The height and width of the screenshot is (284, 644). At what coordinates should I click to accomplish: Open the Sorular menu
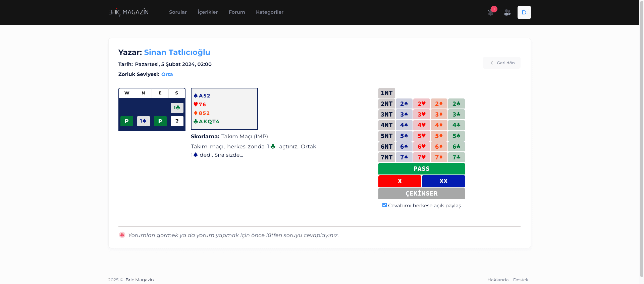point(178,12)
